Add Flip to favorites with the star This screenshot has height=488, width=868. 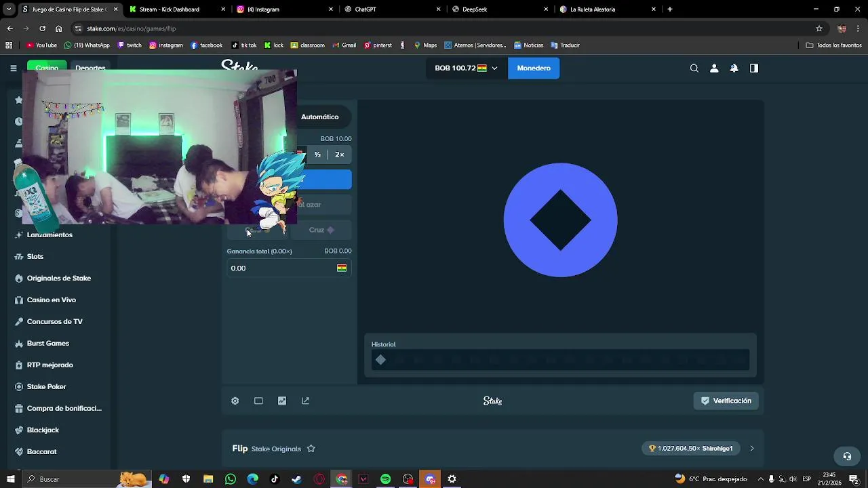click(x=311, y=449)
